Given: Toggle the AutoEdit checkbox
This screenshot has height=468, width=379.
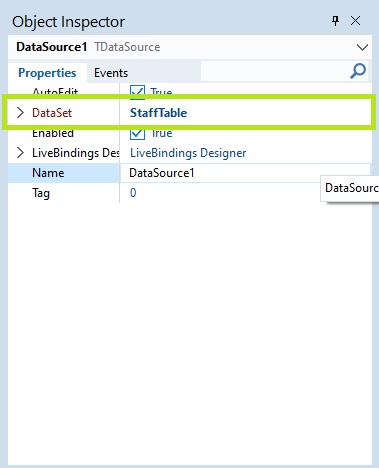Looking at the screenshot, I should click(x=137, y=91).
